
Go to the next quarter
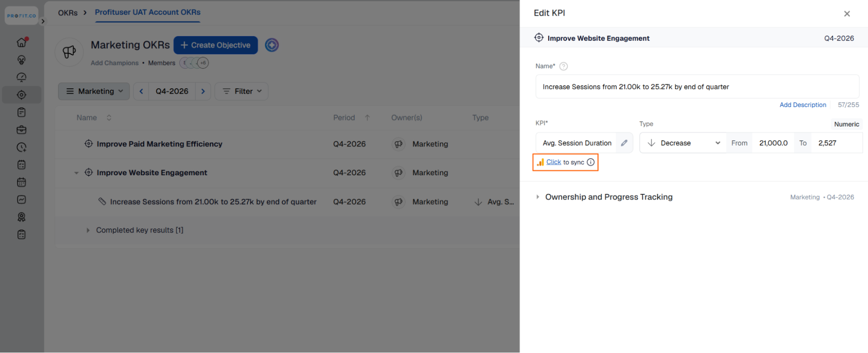click(203, 91)
